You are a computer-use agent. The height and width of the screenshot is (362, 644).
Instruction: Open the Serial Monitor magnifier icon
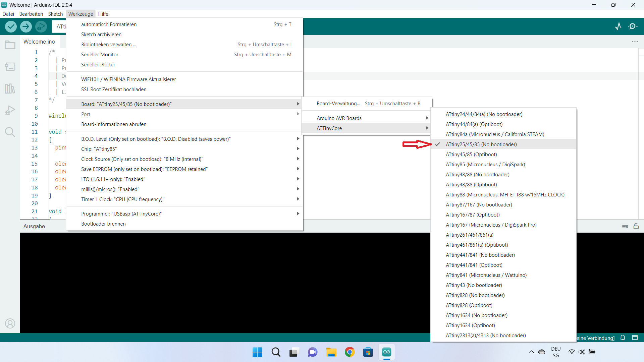pyautogui.click(x=633, y=26)
